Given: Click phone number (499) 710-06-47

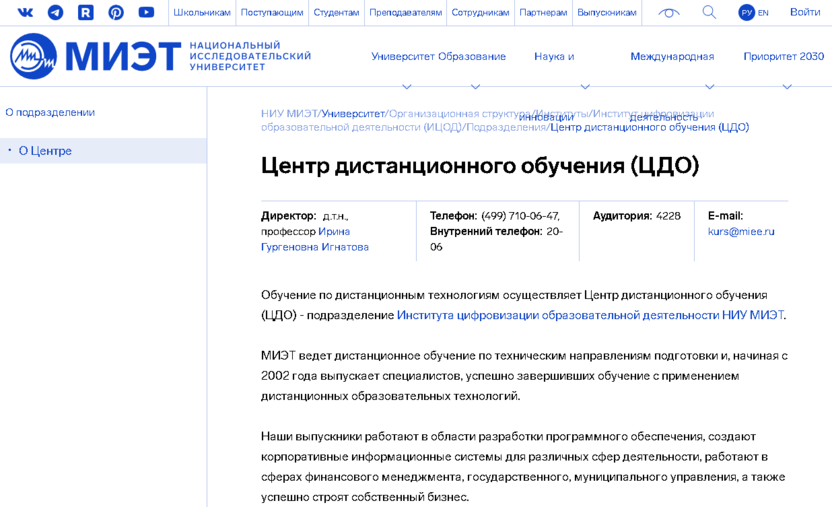Looking at the screenshot, I should pyautogui.click(x=521, y=216).
